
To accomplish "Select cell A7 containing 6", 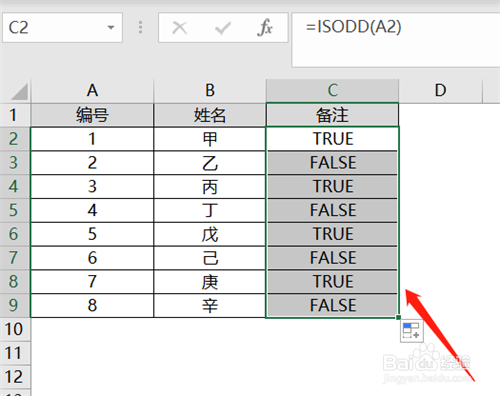I will point(92,258).
